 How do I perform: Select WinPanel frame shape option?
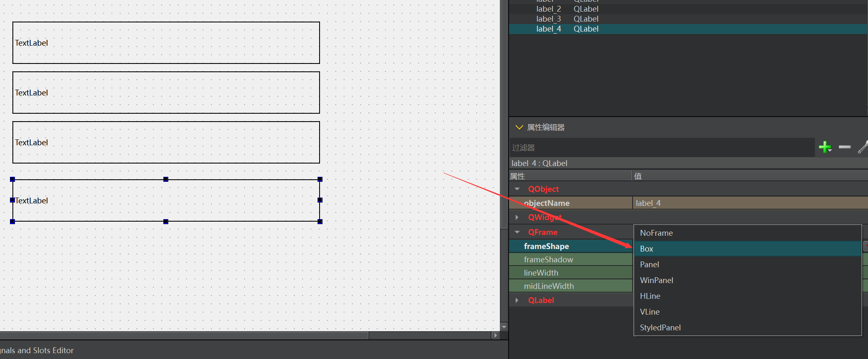point(748,280)
